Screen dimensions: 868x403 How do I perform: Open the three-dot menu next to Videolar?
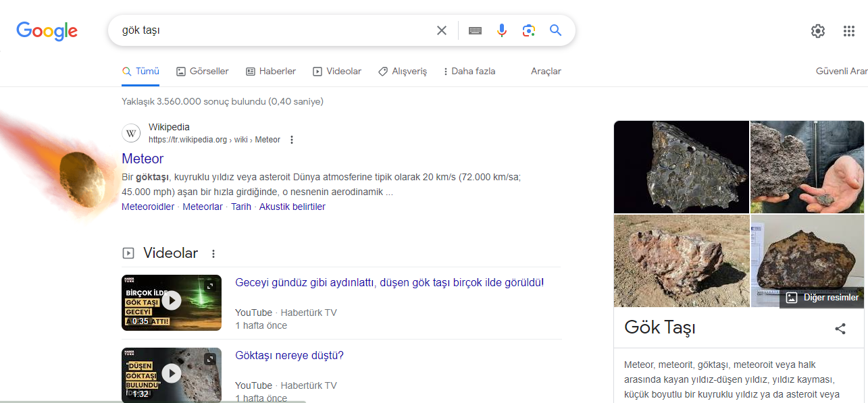[x=213, y=253]
